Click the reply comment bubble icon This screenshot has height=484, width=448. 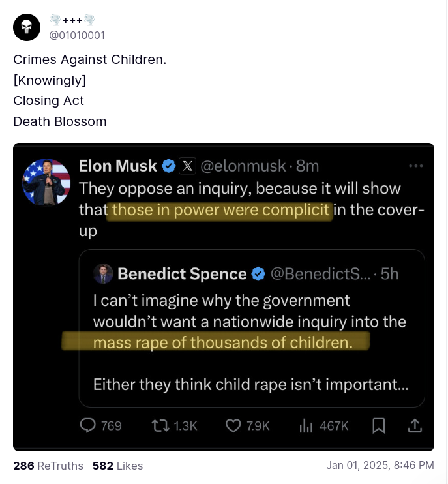click(x=87, y=425)
